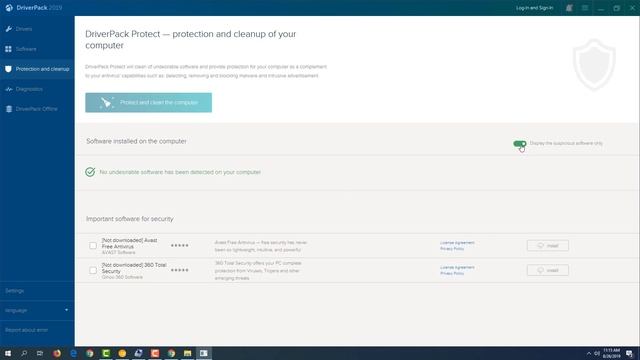The height and width of the screenshot is (360, 640).
Task: Click the "Software installed on the computer" heading
Action: (x=136, y=141)
